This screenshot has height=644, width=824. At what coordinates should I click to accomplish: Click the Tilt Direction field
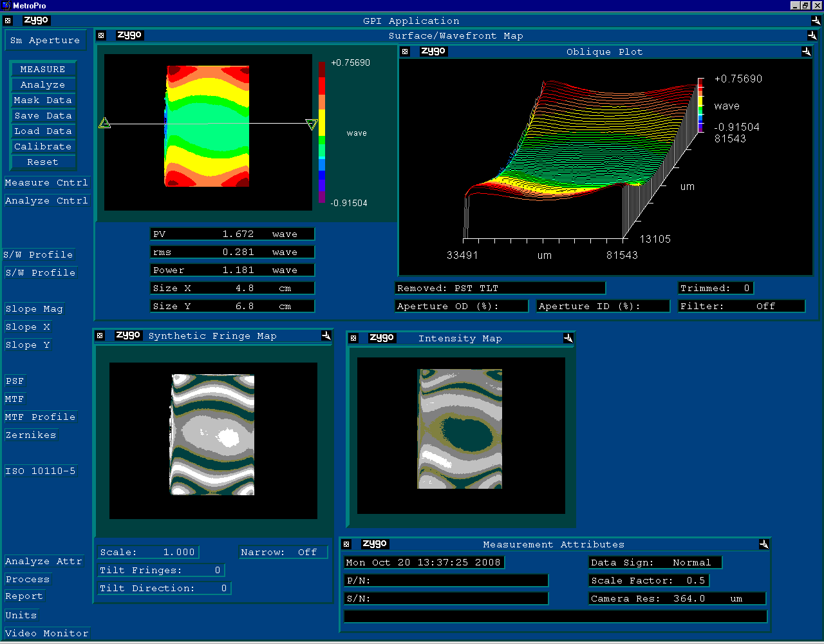164,588
